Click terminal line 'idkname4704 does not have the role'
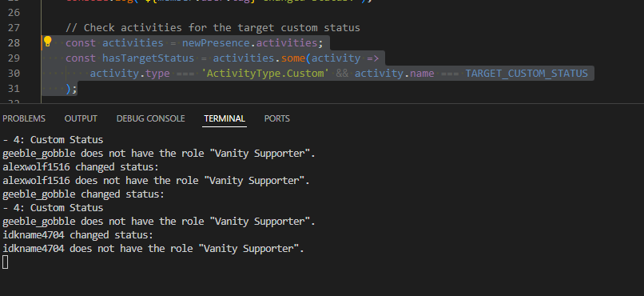The height and width of the screenshot is (296, 644). 153,249
